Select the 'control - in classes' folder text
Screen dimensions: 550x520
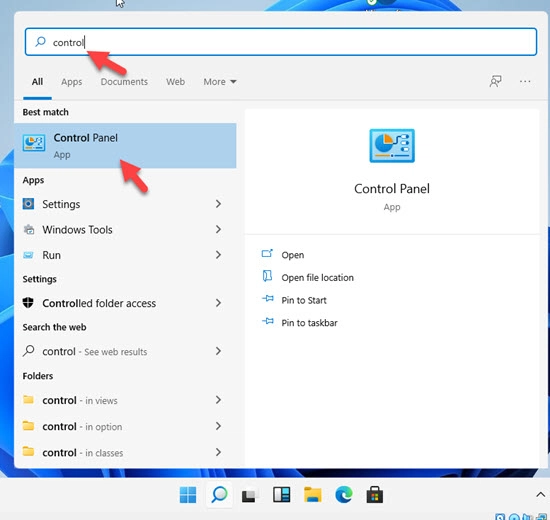82,453
